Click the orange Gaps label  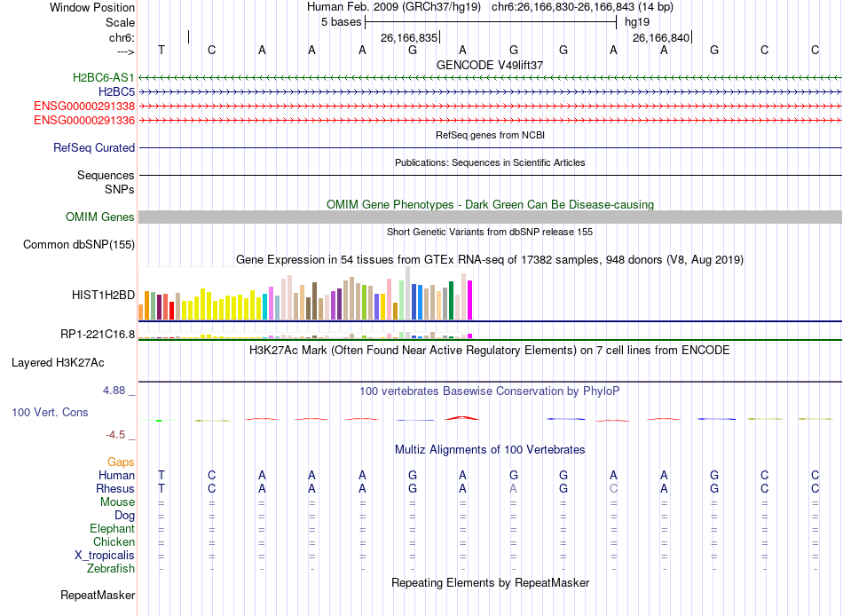pyautogui.click(x=121, y=462)
